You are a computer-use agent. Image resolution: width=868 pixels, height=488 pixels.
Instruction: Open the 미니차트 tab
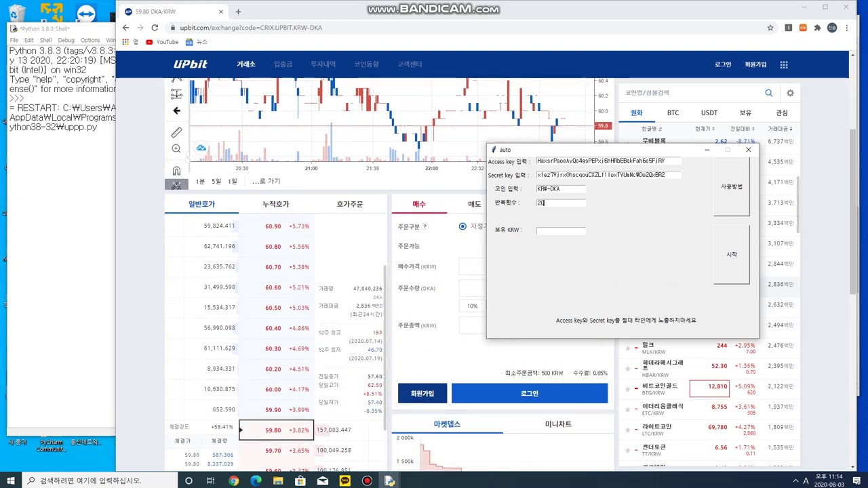pos(558,424)
